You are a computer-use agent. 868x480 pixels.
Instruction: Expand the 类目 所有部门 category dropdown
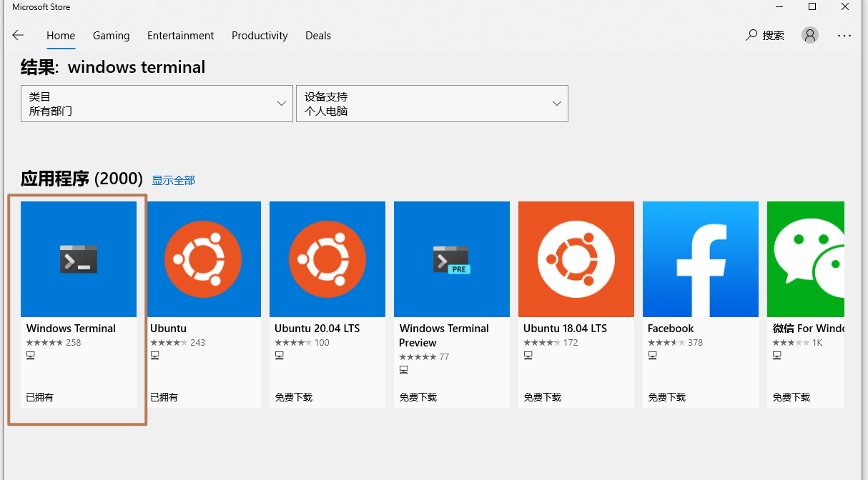[x=157, y=104]
